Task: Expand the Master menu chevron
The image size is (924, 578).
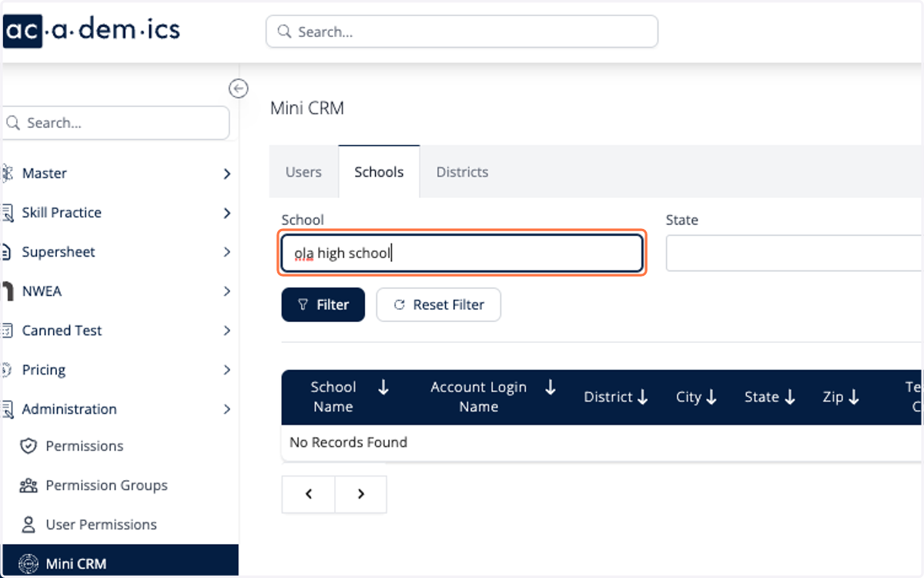Action: pos(226,174)
